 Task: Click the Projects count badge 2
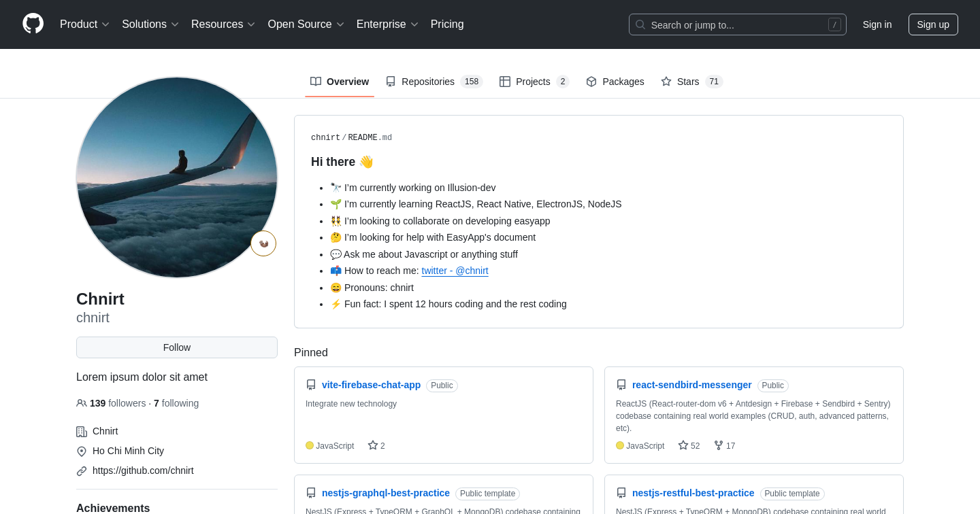(563, 82)
